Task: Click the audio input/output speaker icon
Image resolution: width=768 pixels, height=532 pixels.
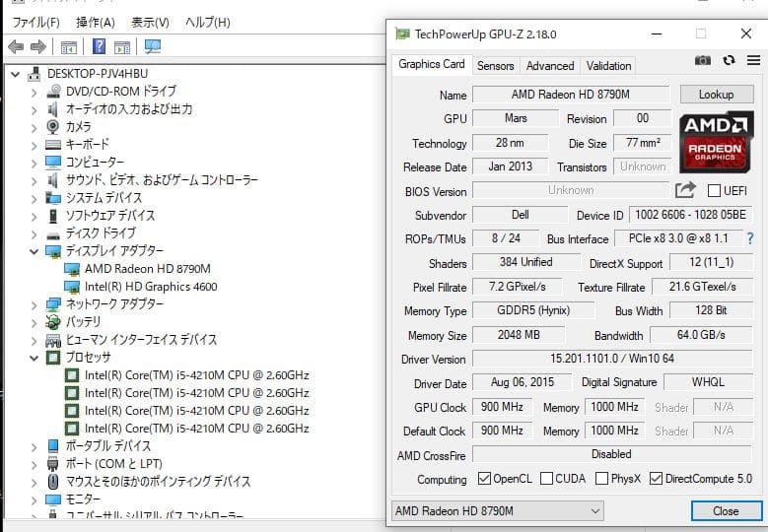Action: coord(53,108)
